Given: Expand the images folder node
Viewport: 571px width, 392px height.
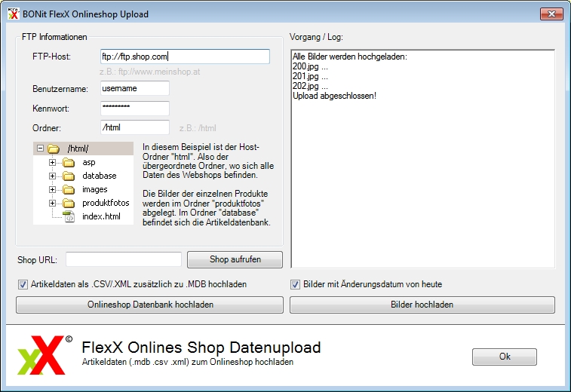Looking at the screenshot, I should (x=53, y=190).
